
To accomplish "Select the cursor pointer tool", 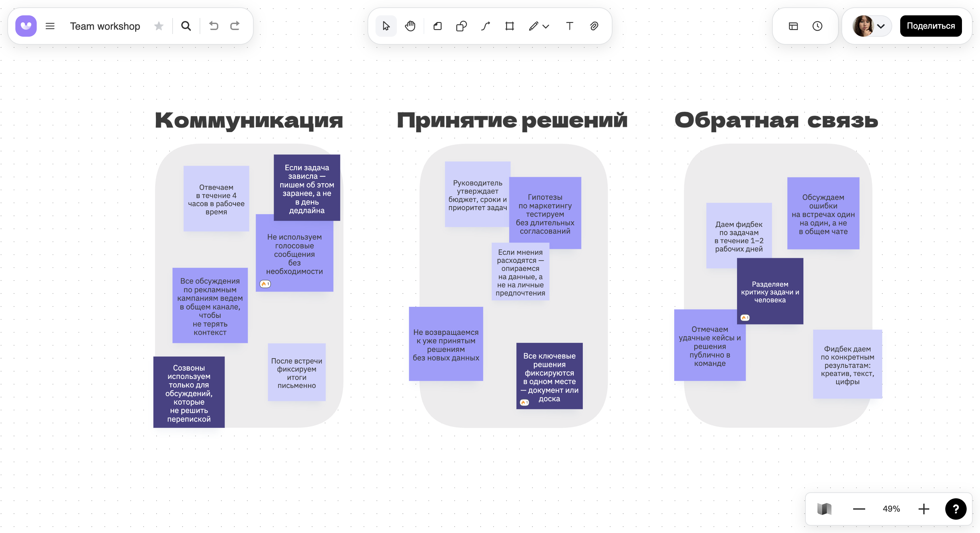I will (386, 26).
